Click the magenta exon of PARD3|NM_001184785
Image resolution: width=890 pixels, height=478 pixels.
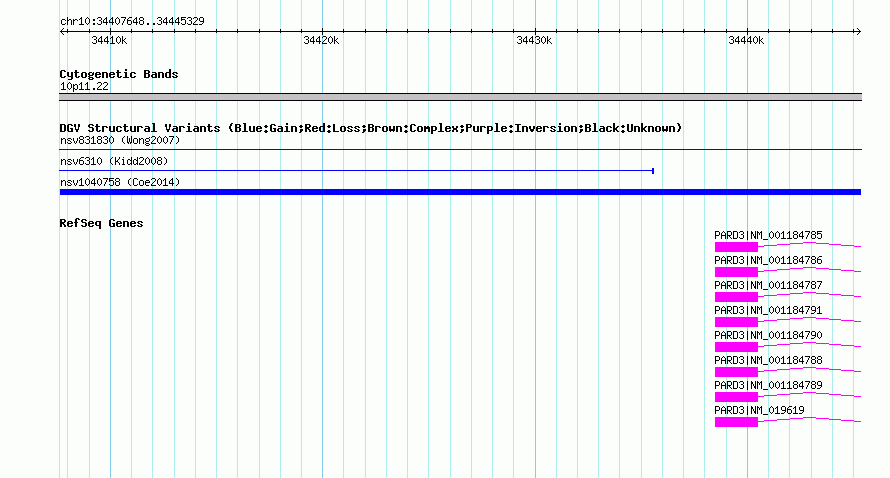coord(736,247)
